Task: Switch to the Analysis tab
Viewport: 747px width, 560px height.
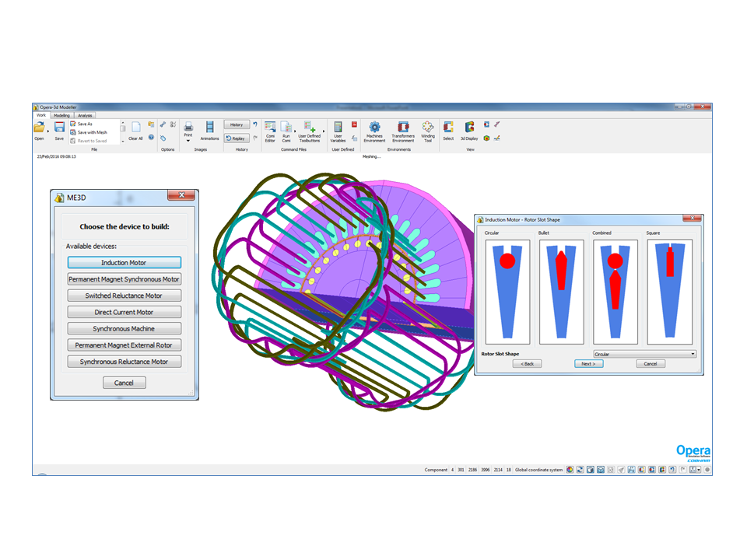Action: click(x=85, y=115)
